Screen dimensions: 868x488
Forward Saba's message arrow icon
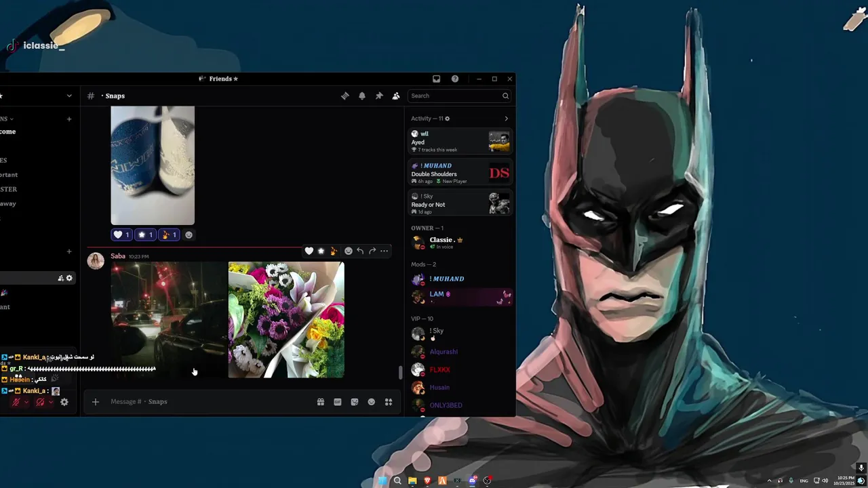click(372, 251)
